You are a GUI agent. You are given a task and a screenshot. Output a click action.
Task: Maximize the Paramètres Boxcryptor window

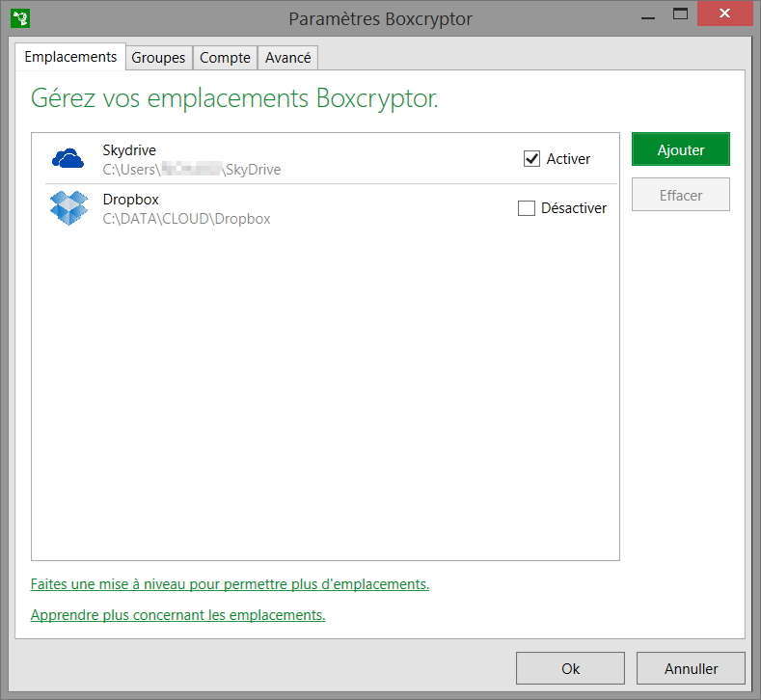[x=680, y=14]
